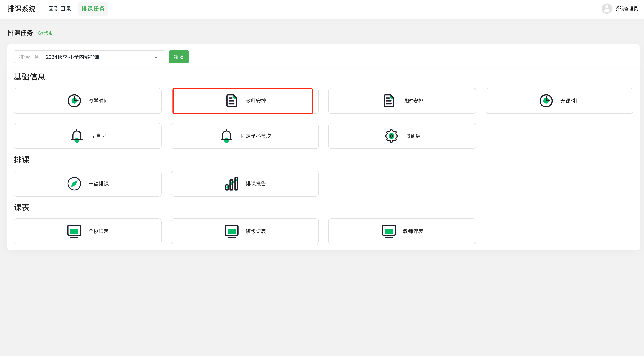This screenshot has width=644, height=356.
Task: Click the compass icon for 一键排课
Action: pos(74,184)
